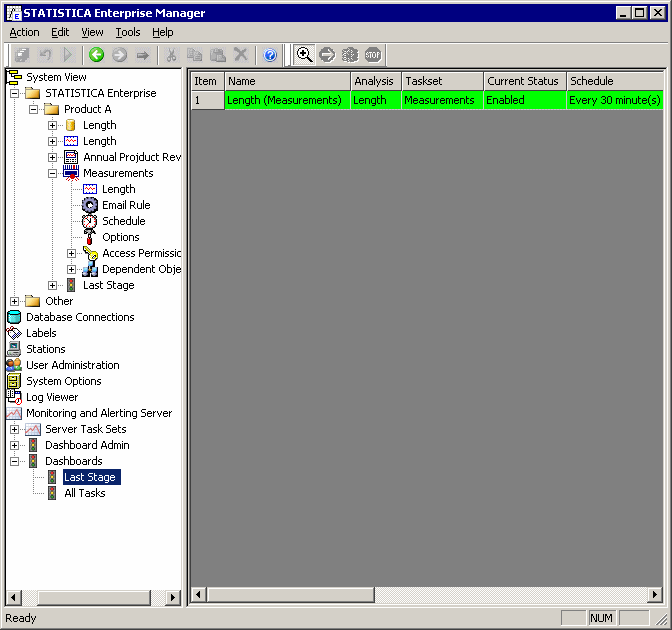Click the Schedule clock icon

tap(90, 221)
